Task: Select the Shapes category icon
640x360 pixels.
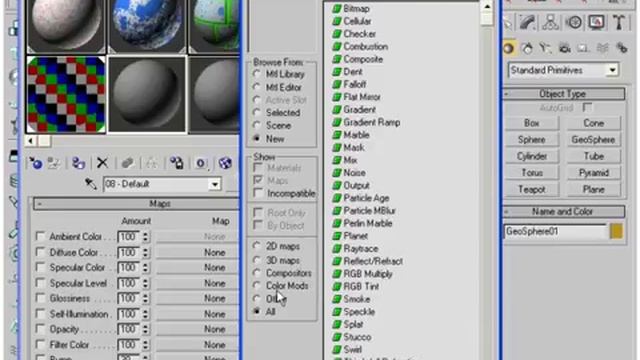Action: click(527, 49)
